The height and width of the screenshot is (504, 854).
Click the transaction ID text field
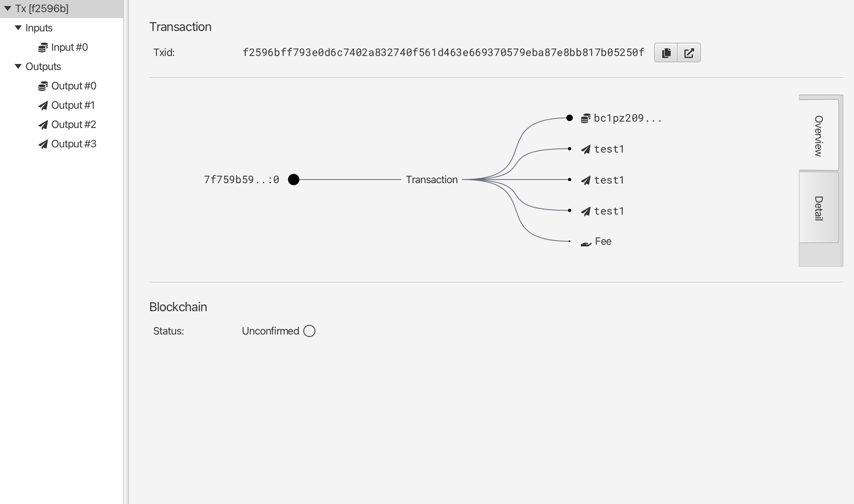click(443, 53)
